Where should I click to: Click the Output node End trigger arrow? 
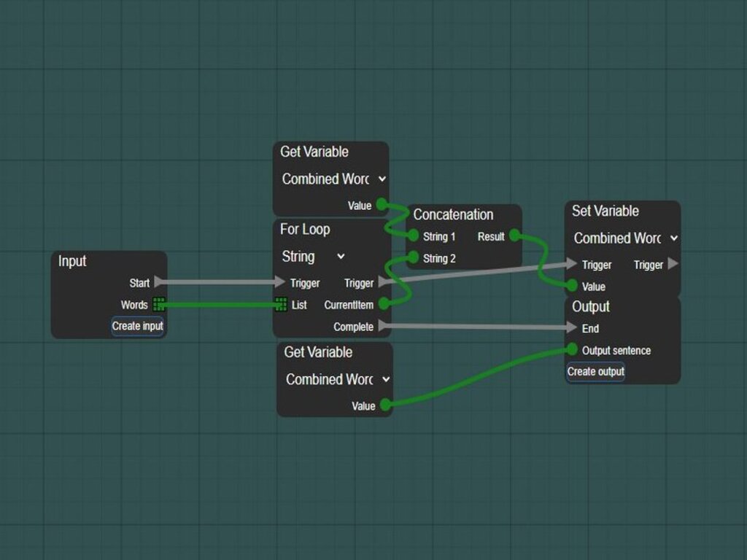point(572,327)
